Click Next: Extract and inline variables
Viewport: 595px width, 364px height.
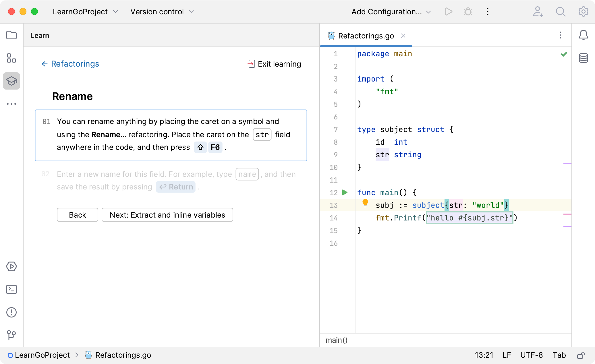(167, 215)
